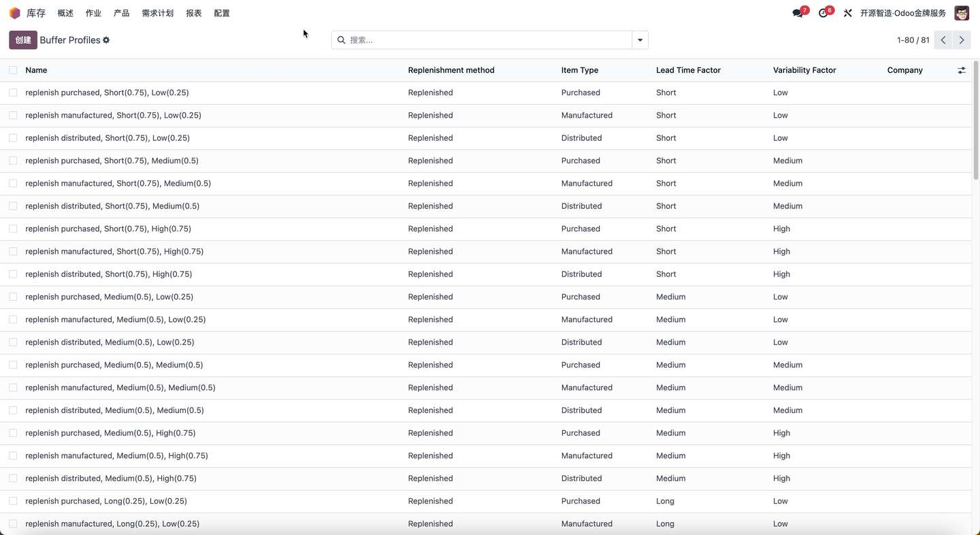Open the developer tools wrench icon
The height and width of the screenshot is (535, 980).
click(x=847, y=13)
